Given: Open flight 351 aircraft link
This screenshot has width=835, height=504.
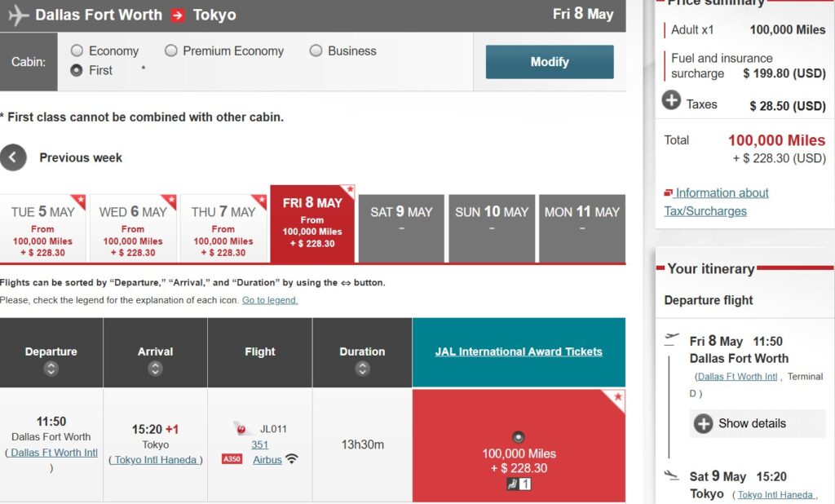Looking at the screenshot, I should 260,444.
